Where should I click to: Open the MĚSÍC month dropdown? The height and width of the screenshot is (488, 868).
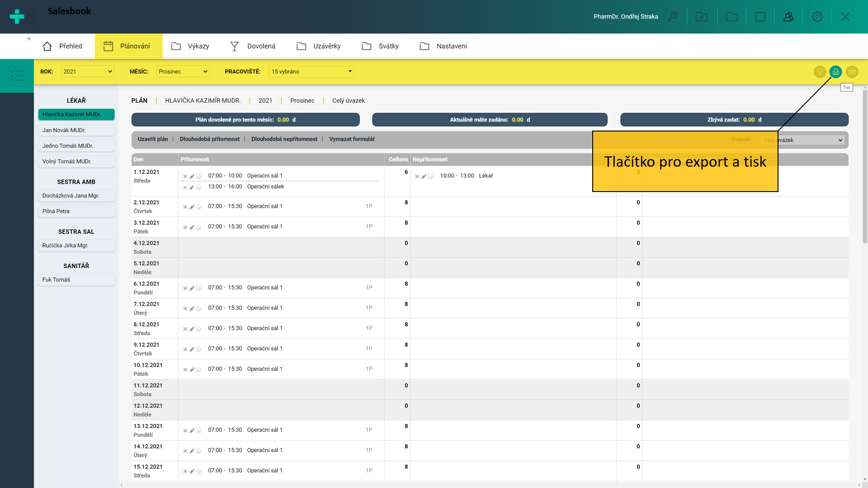click(x=183, y=71)
